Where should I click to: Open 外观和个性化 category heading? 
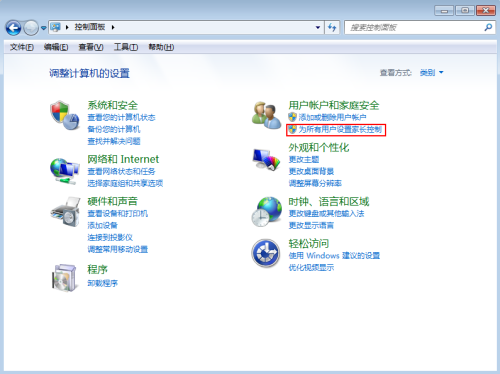pos(319,147)
